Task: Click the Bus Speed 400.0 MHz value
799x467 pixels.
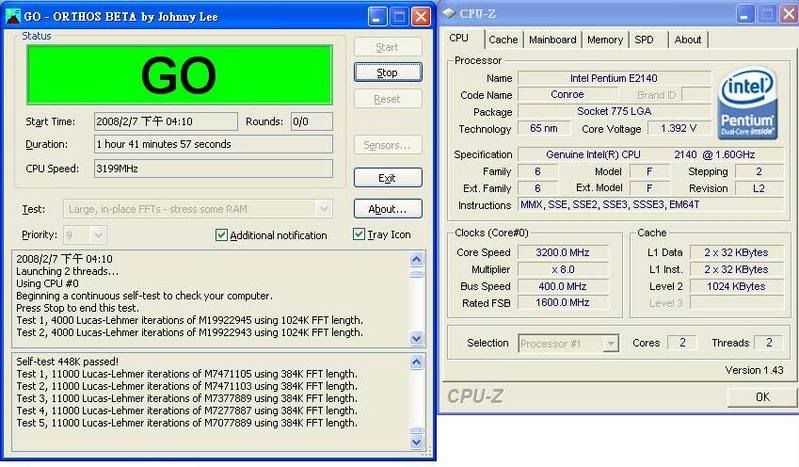Action: pos(563,286)
